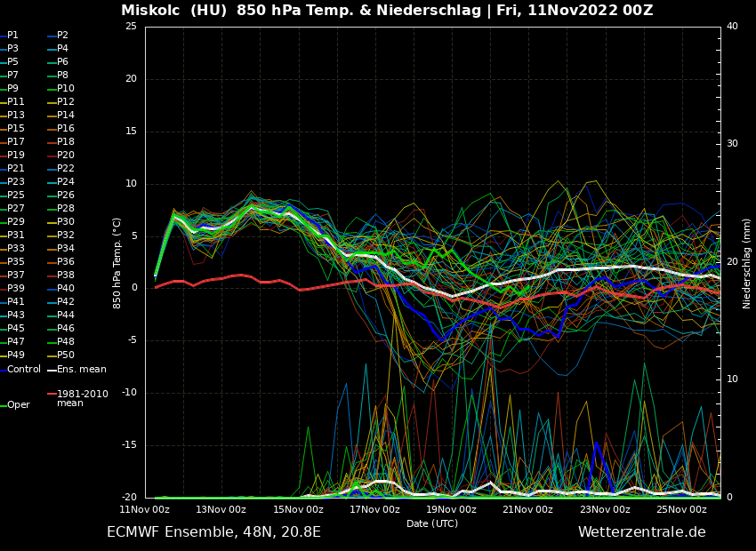The width and height of the screenshot is (756, 551).
Task: Click the Control legend entry
Action: [x=24, y=369]
